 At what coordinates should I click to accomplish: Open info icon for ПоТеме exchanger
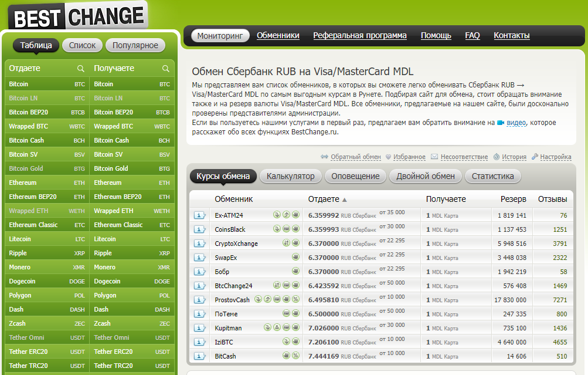(x=199, y=314)
